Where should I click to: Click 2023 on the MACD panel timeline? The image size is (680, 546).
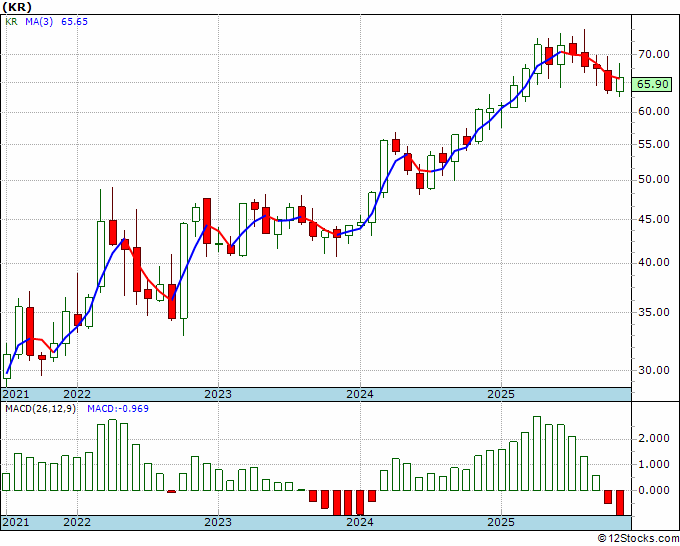218,522
